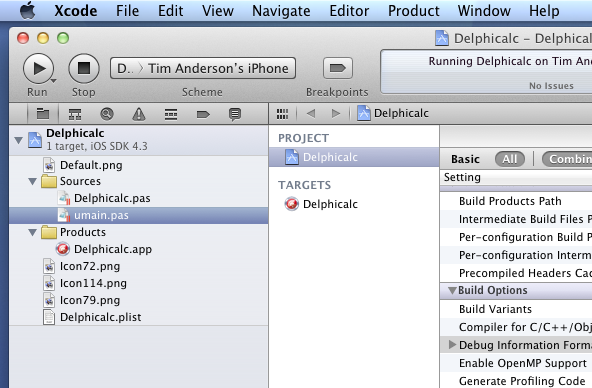Select Icon114.png file
Image resolution: width=592 pixels, height=388 pixels.
[x=139, y=283]
